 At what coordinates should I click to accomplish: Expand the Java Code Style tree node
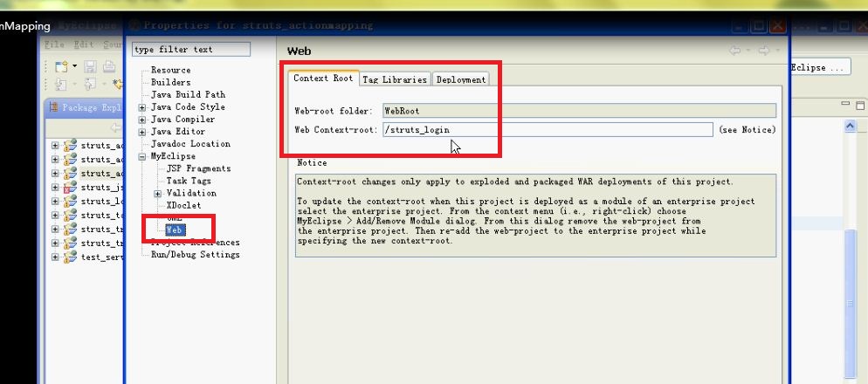(142, 107)
